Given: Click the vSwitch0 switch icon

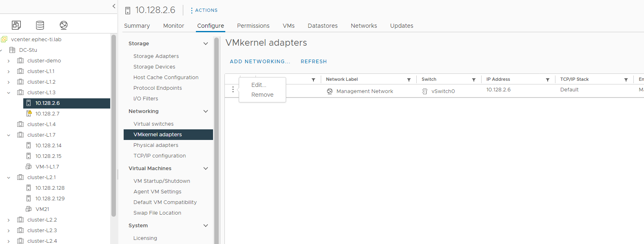Looking at the screenshot, I should (x=425, y=91).
